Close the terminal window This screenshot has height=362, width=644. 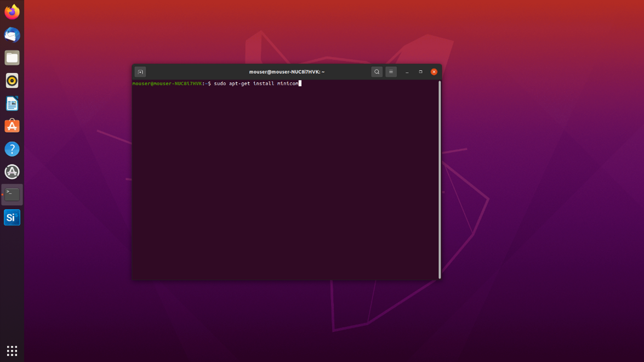click(434, 72)
